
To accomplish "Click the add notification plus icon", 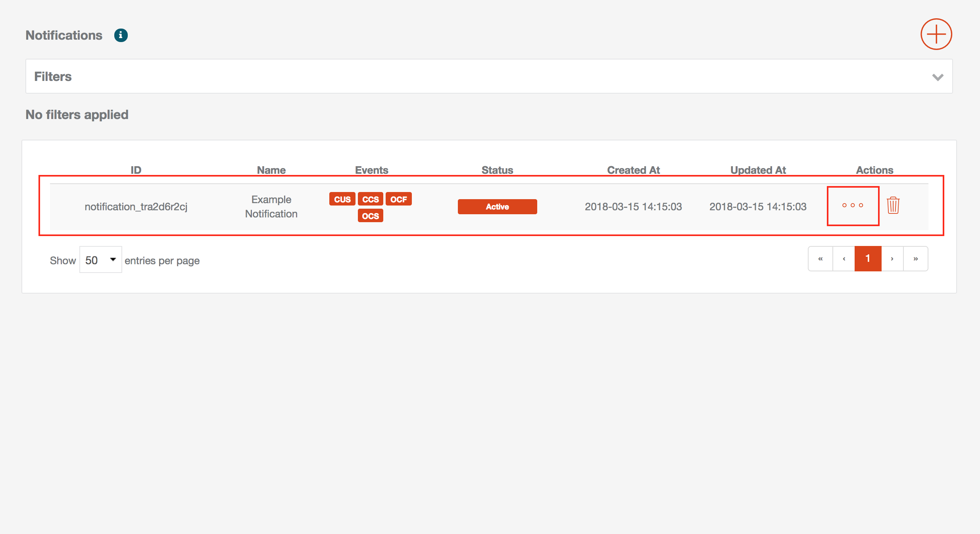I will (936, 34).
